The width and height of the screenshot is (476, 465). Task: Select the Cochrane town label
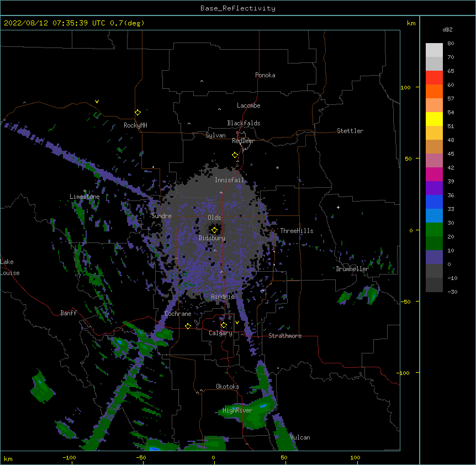(178, 314)
